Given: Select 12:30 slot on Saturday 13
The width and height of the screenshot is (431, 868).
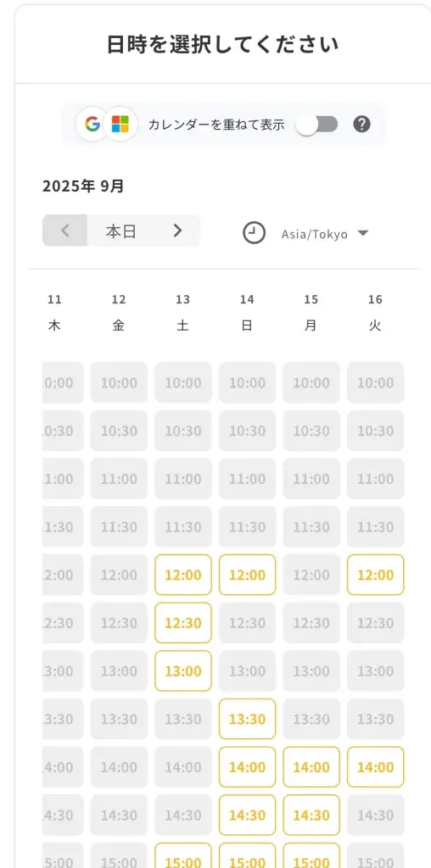Looking at the screenshot, I should click(x=182, y=623).
